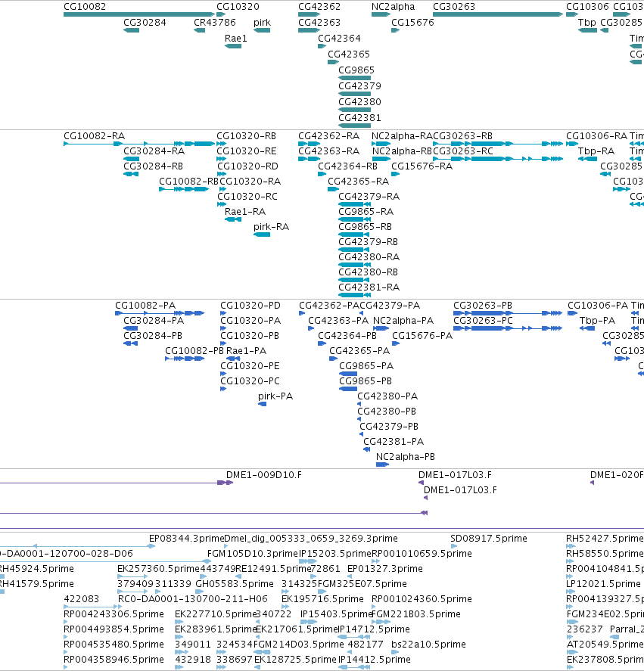Open EST RP004358946.5prime label
This screenshot has height=671, width=644.
tap(114, 660)
